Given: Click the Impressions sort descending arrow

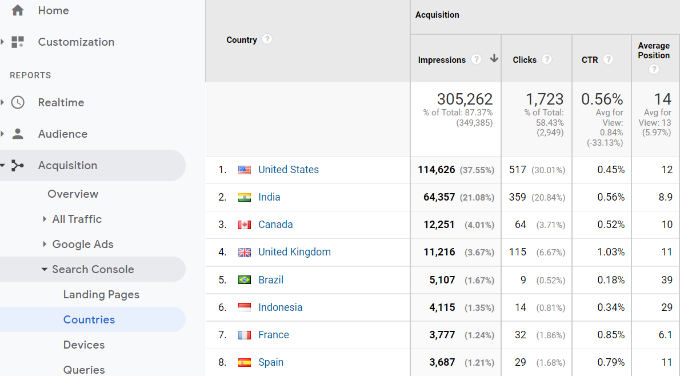Looking at the screenshot, I should coord(494,59).
